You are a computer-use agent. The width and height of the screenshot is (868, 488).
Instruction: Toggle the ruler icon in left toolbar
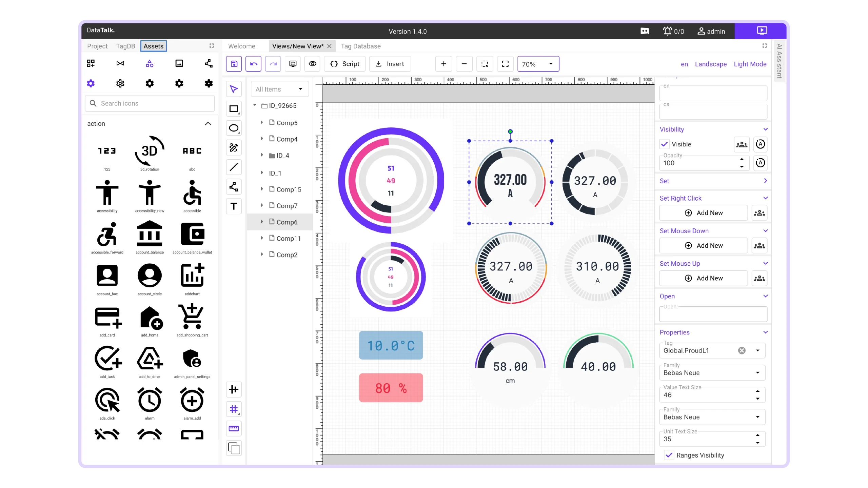pos(234,428)
